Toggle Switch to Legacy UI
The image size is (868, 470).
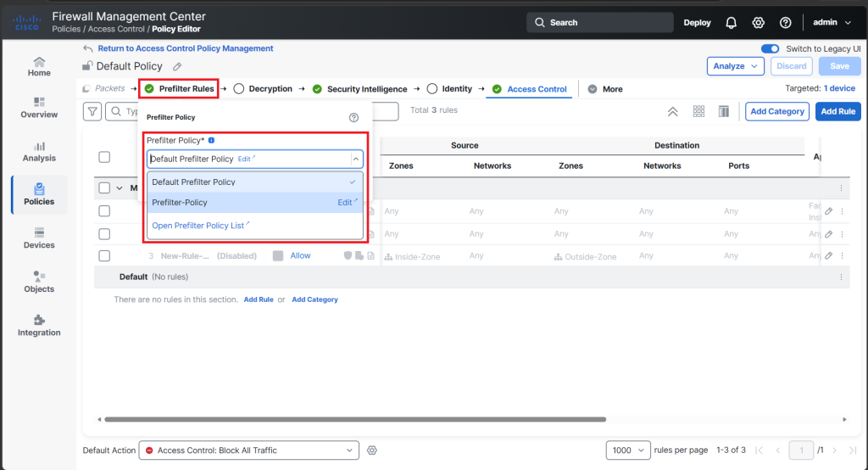(x=770, y=48)
